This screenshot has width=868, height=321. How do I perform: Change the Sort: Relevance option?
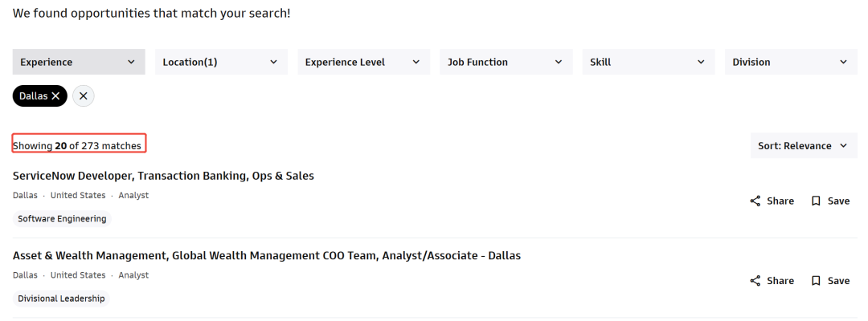[x=804, y=146]
